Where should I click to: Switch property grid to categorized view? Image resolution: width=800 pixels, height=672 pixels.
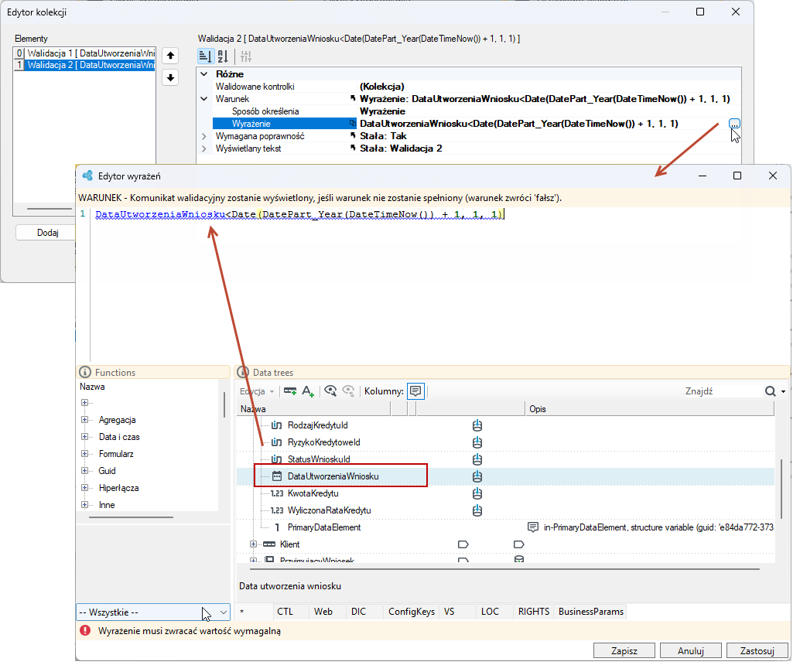pos(205,56)
